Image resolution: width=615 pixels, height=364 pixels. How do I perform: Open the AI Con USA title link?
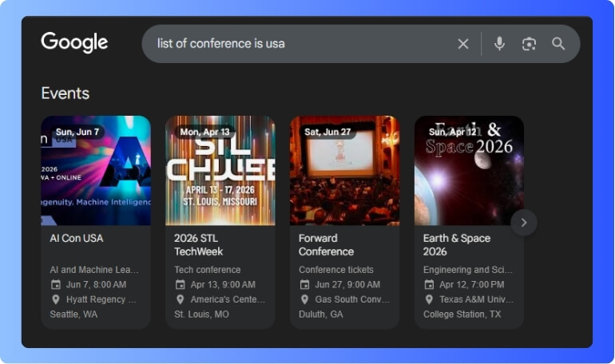pos(77,238)
